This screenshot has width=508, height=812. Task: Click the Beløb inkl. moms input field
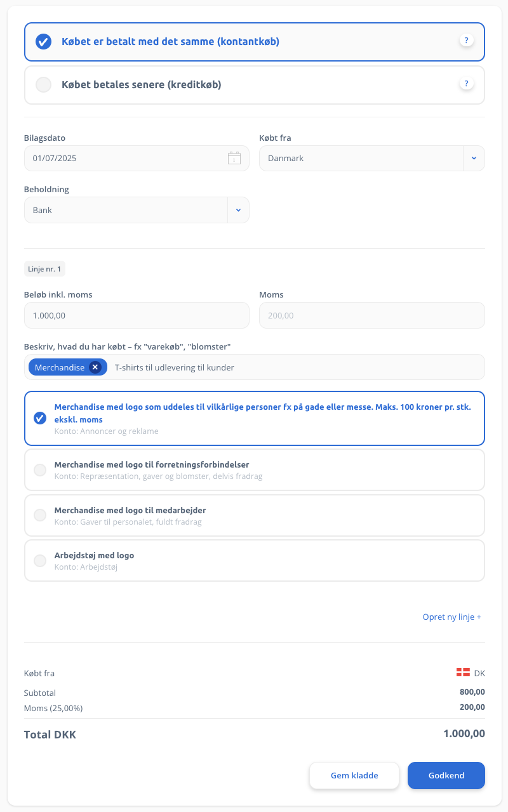137,315
